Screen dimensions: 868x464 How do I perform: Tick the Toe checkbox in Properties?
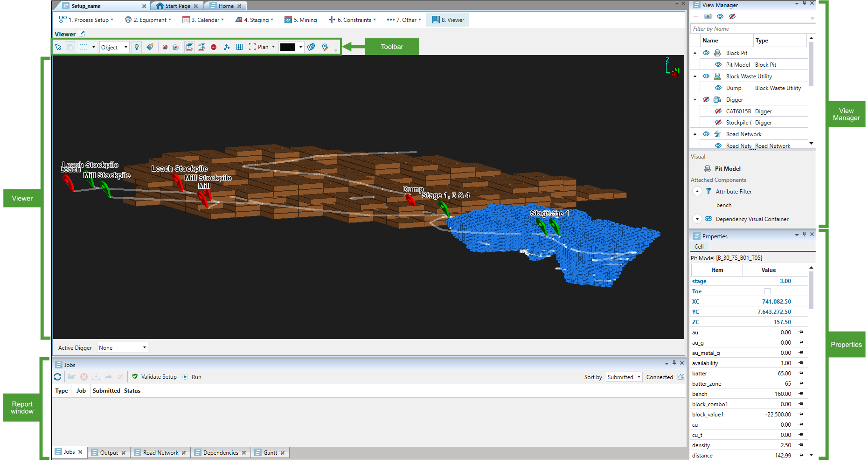pos(767,291)
